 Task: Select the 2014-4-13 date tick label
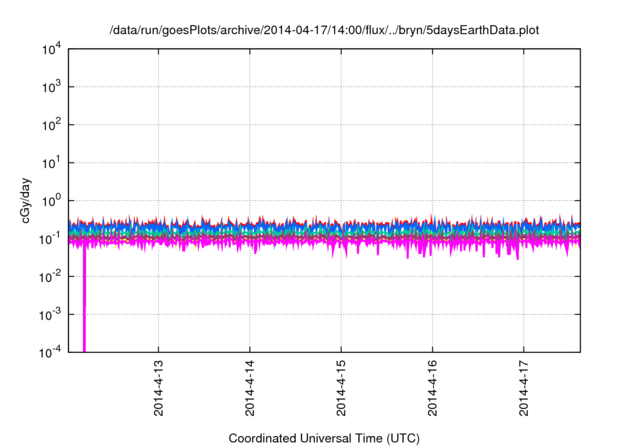(x=158, y=388)
